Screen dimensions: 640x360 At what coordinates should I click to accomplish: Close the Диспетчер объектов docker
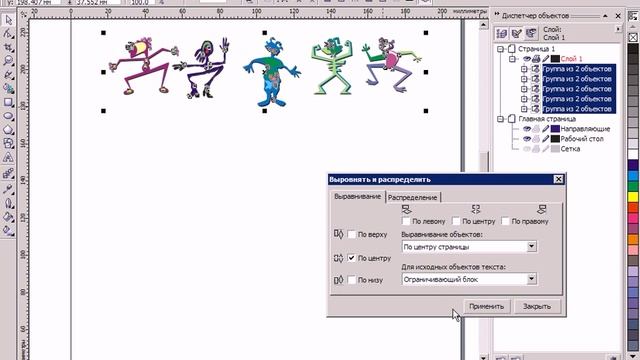tap(618, 16)
